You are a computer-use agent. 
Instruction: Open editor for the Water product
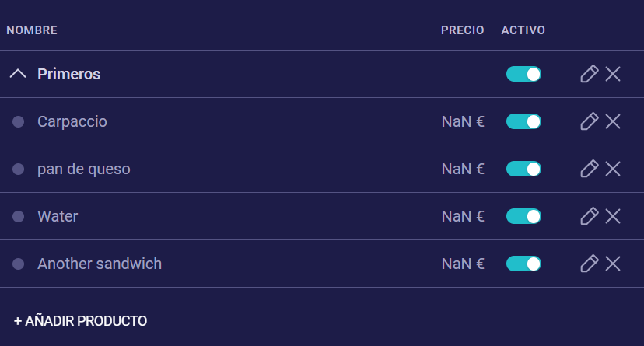(590, 216)
